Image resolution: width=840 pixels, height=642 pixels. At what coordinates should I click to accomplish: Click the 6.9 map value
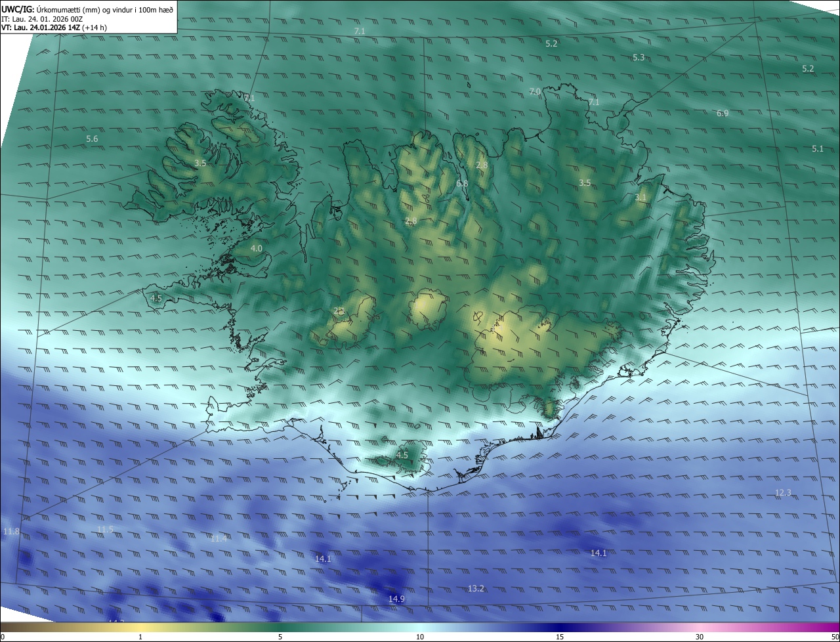point(723,114)
